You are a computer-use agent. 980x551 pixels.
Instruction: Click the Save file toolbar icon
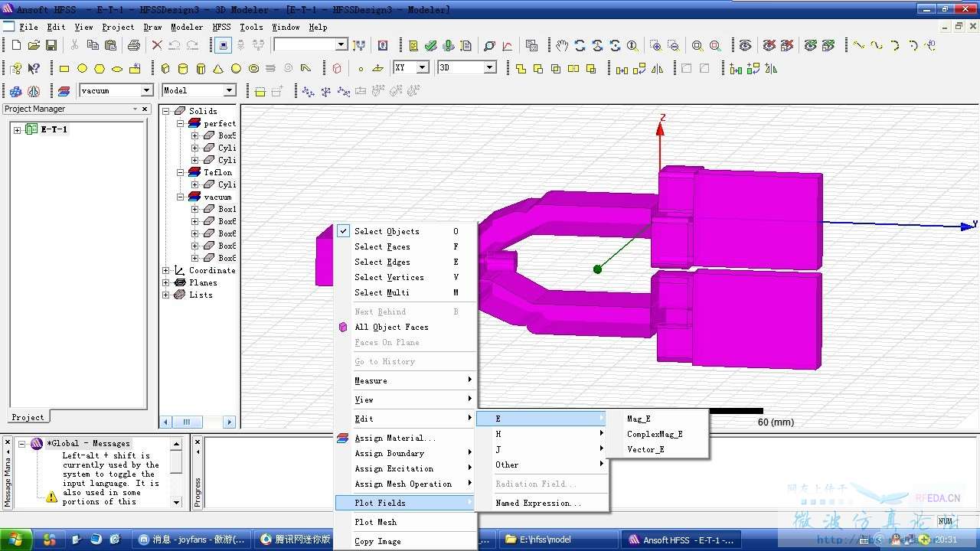pos(51,45)
